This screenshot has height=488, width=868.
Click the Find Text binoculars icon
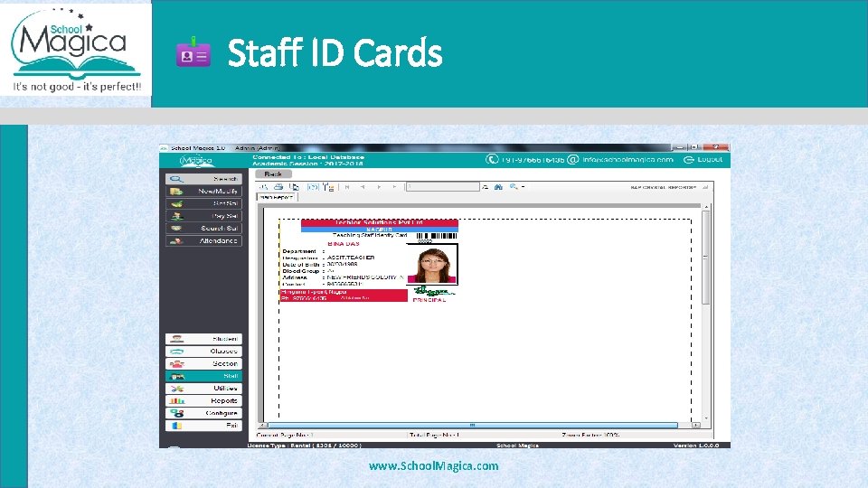[x=498, y=187]
